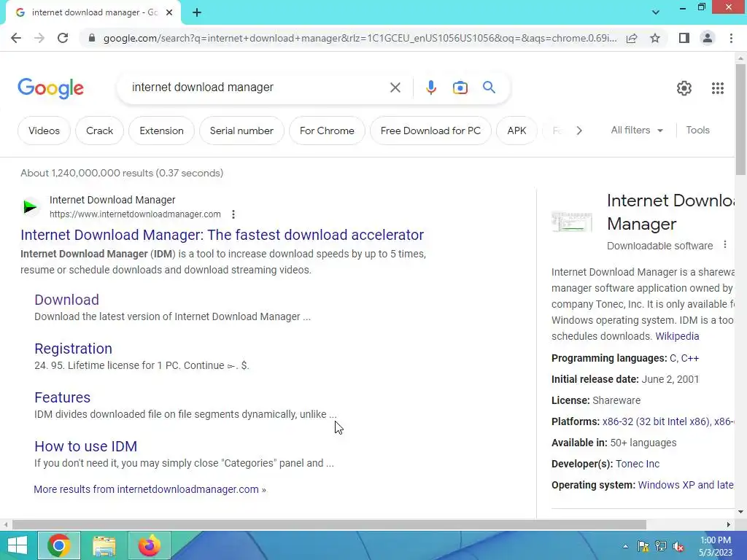Click the knowledge panel IDM thumbnail
Viewport: 747px width, 560px height.
572,222
